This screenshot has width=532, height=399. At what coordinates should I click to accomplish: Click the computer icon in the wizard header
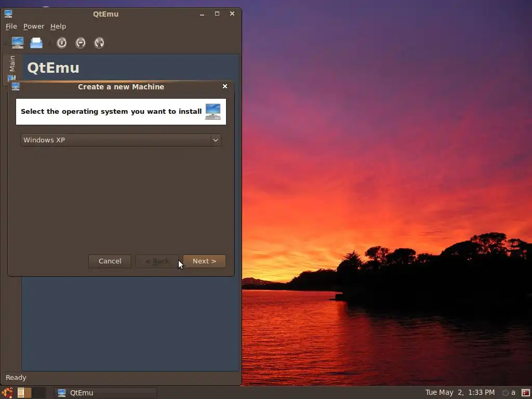[213, 112]
